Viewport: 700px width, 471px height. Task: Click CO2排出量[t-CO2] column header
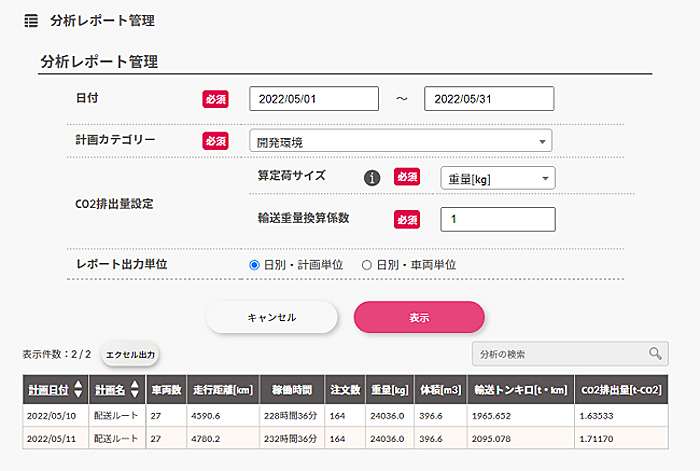621,390
